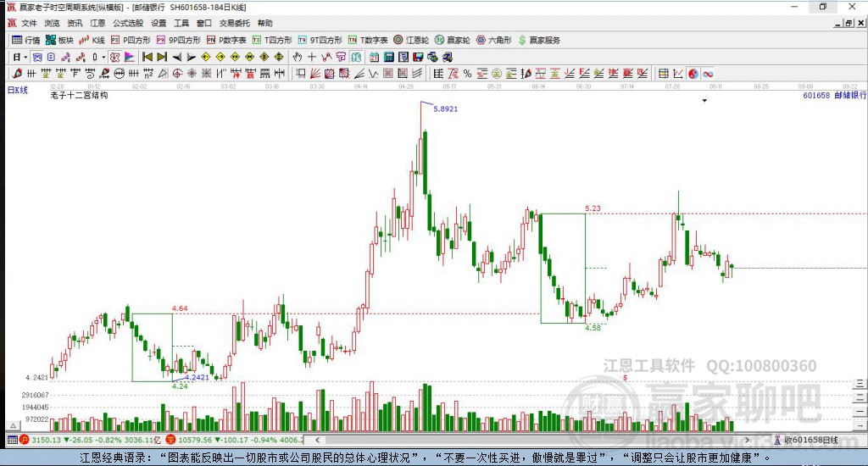The width and height of the screenshot is (868, 466).
Task: Select the hand pan tool
Action: [298, 57]
